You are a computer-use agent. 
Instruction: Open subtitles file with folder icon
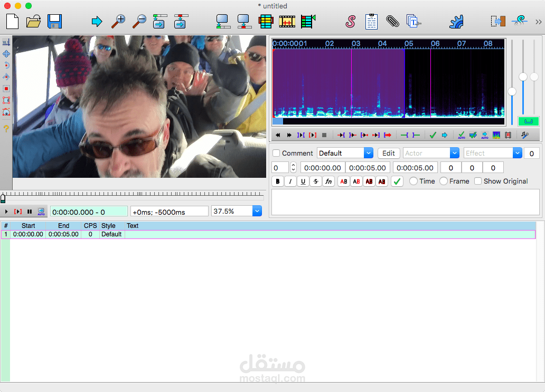coord(33,22)
